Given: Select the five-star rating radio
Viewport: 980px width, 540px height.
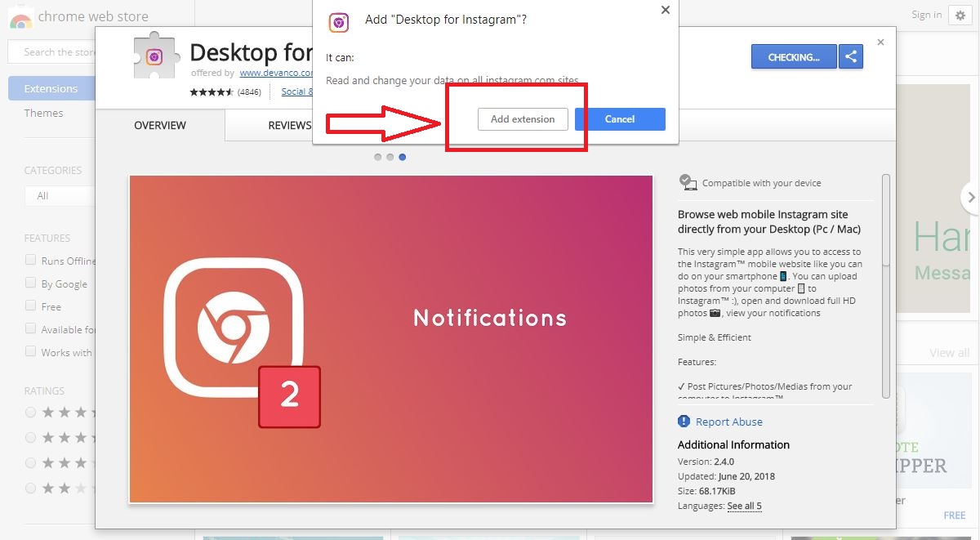Looking at the screenshot, I should 31,412.
